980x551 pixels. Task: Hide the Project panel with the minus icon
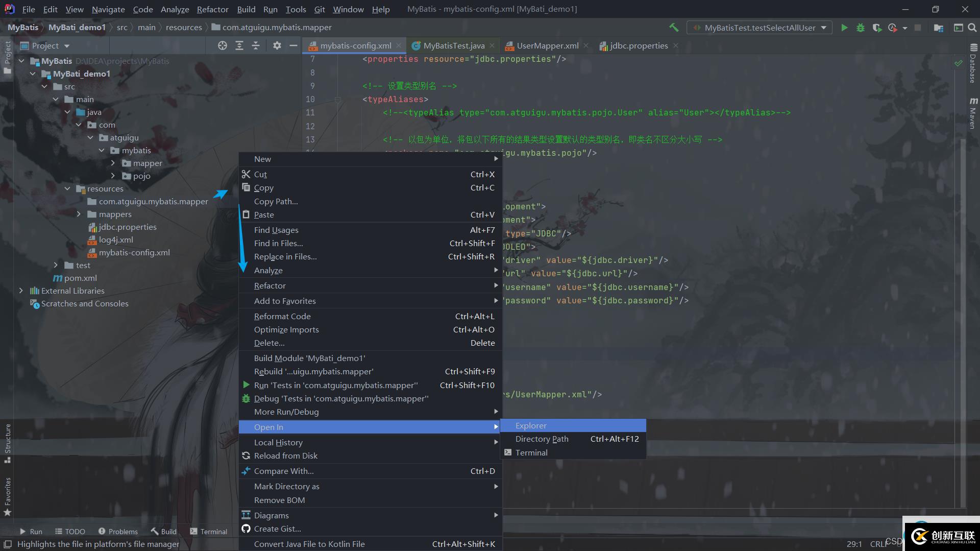click(x=293, y=45)
